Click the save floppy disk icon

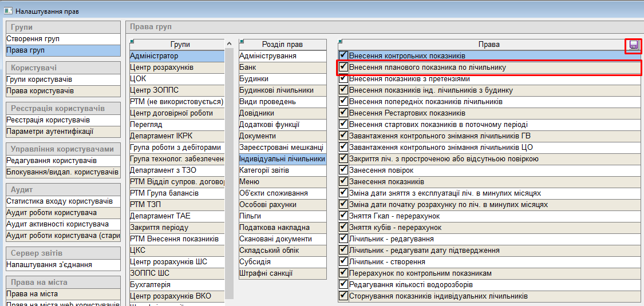coord(633,45)
